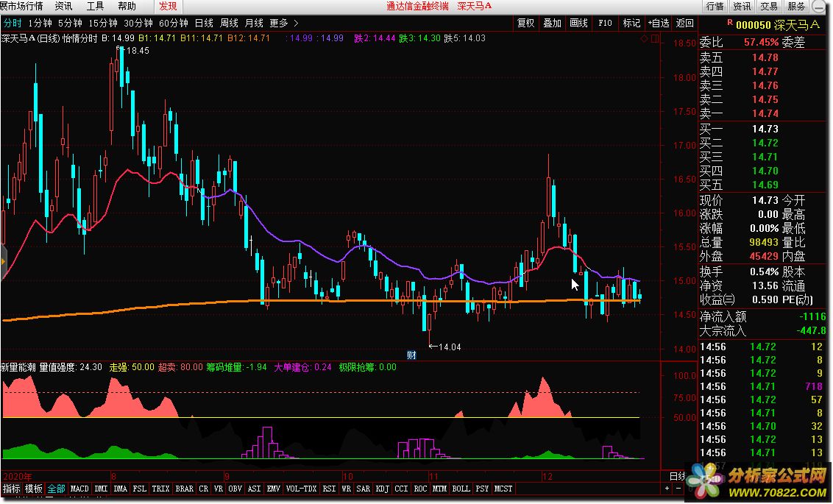Select the 全部 indicator tab
This screenshot has width=833, height=504.
coord(57,489)
